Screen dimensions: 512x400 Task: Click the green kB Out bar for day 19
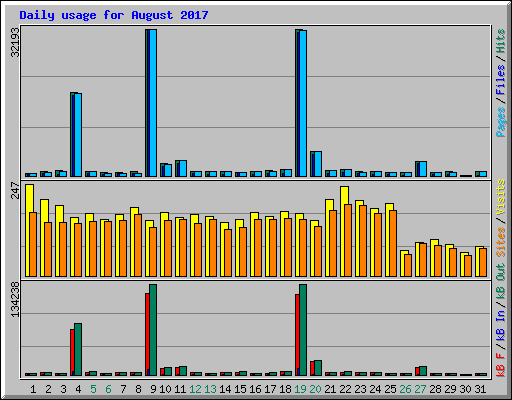303,330
